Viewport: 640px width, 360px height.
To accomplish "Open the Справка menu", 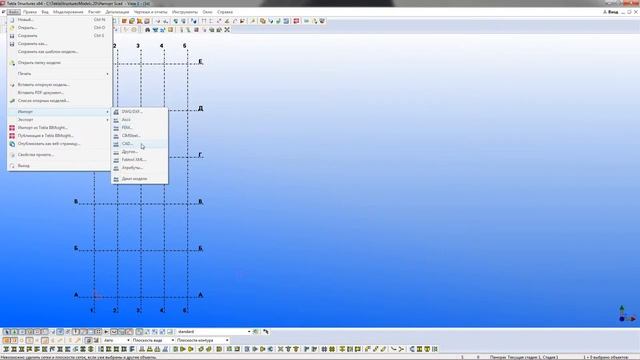I will (x=225, y=12).
